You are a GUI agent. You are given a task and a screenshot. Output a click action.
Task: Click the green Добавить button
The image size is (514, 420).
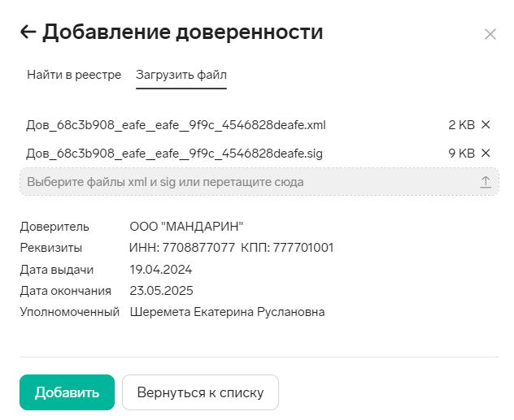pyautogui.click(x=68, y=392)
